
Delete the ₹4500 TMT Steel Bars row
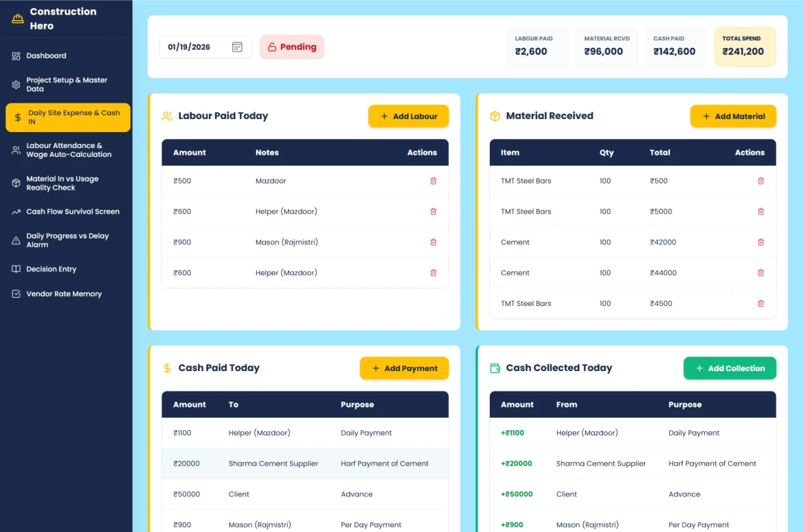pyautogui.click(x=761, y=303)
